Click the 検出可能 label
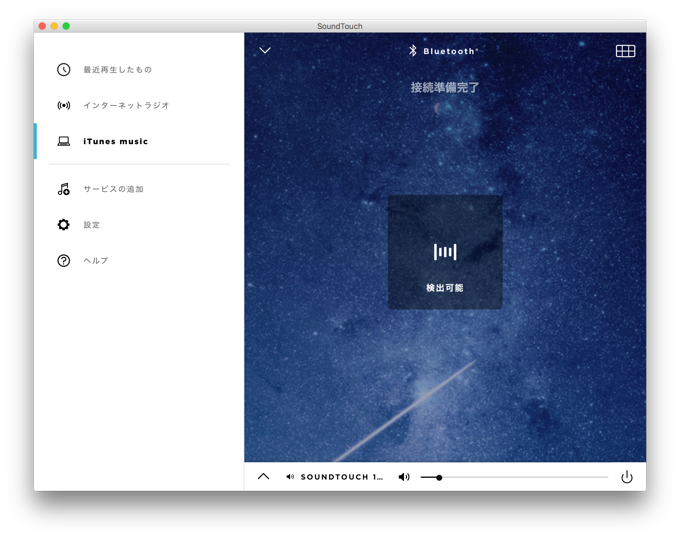The width and height of the screenshot is (680, 539). [445, 288]
